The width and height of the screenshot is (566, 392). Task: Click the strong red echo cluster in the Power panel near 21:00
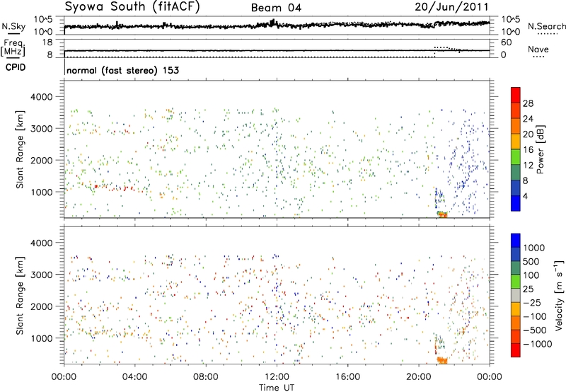coord(442,214)
